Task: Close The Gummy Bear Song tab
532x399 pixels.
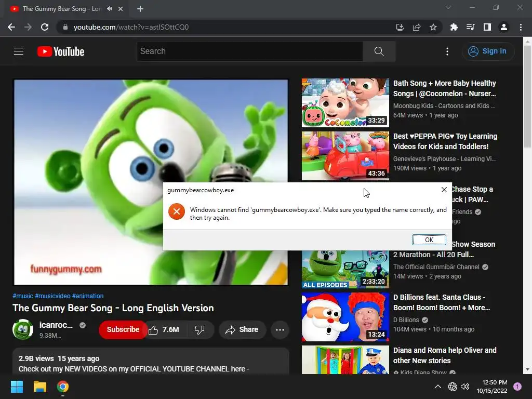Action: click(x=121, y=9)
